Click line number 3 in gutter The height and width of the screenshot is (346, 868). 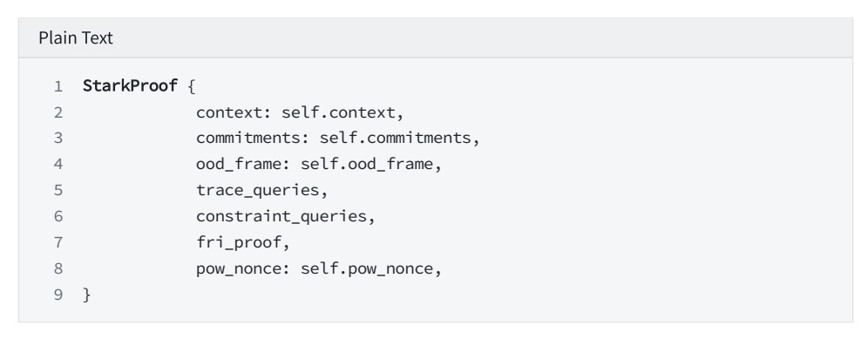coord(58,139)
